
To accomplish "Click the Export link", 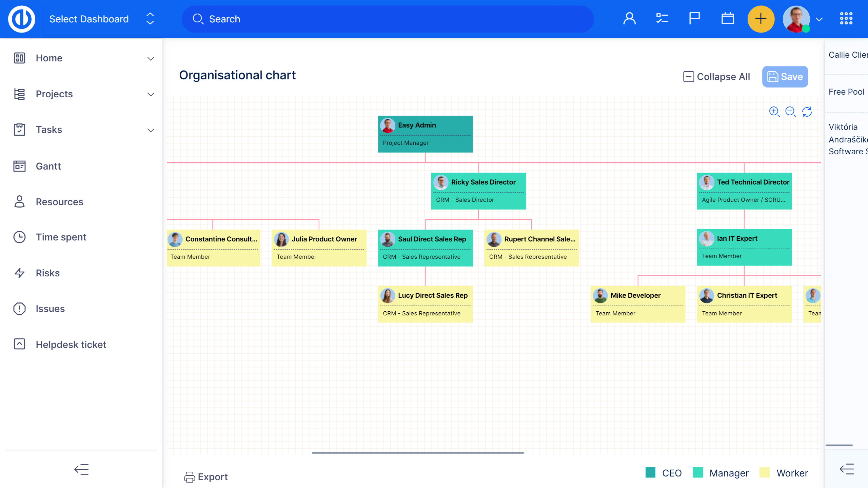I will pos(206,477).
